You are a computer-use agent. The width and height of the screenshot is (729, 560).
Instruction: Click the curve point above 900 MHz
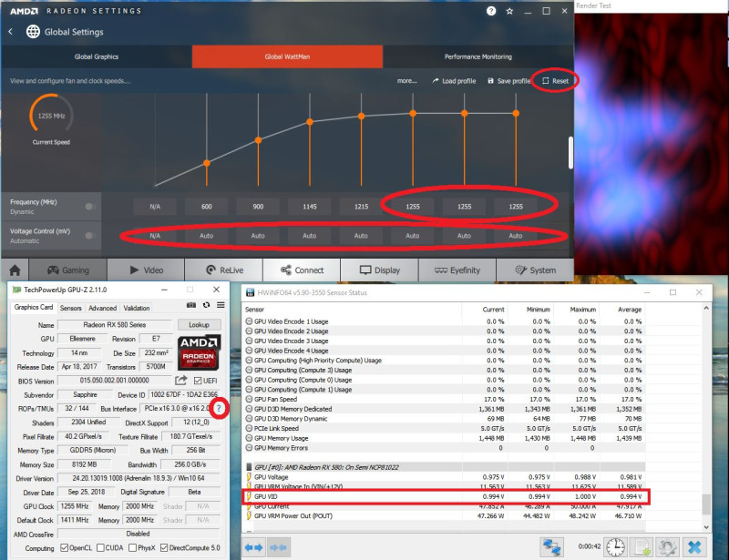coord(258,140)
